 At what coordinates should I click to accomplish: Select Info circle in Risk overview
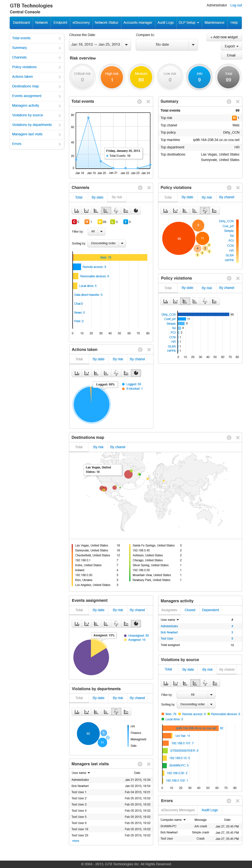199,77
